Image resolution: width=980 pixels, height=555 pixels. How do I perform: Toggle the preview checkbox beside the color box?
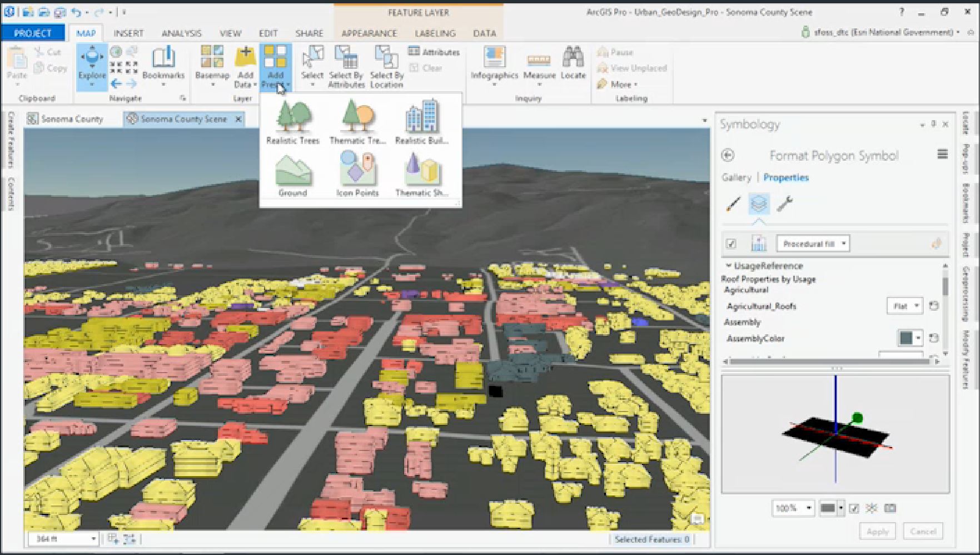pyautogui.click(x=854, y=508)
